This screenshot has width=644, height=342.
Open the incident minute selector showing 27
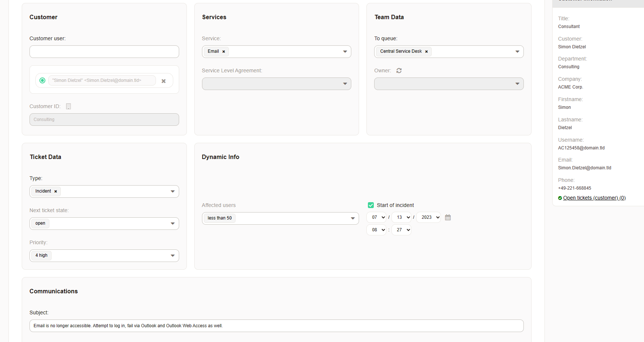[401, 230]
